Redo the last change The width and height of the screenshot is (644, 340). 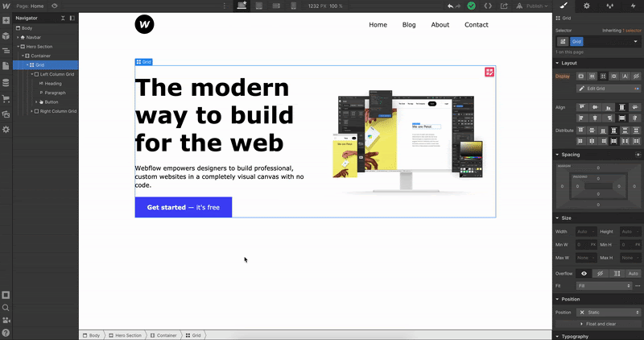click(458, 6)
